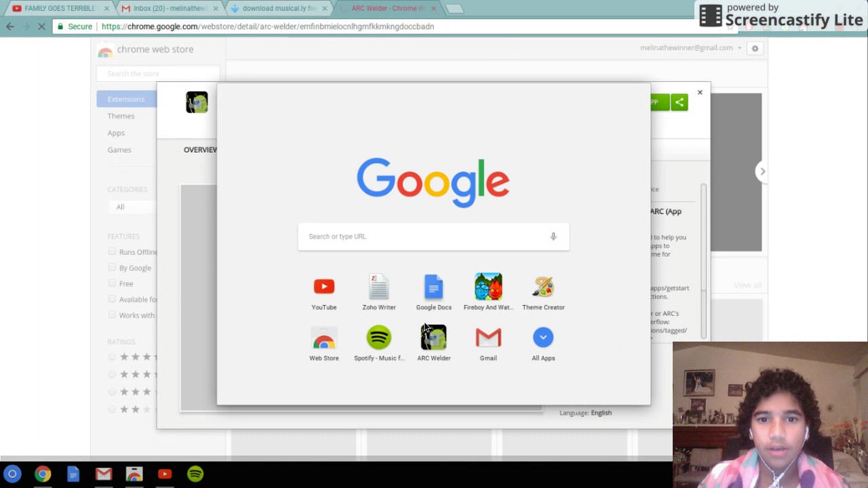Open the Overview tab in the dialog
This screenshot has width=868, height=488.
[x=200, y=150]
